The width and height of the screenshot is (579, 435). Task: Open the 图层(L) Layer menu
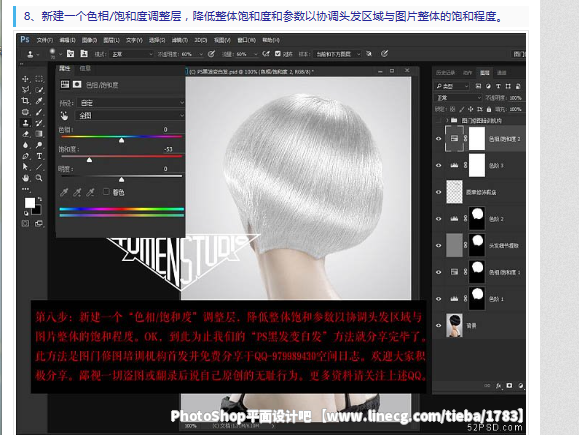[x=112, y=40]
